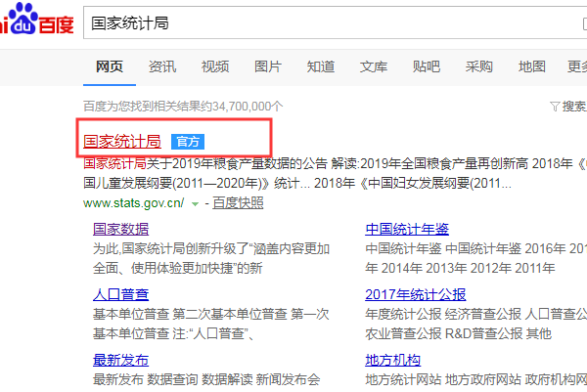Select the 知道 tab

(321, 66)
